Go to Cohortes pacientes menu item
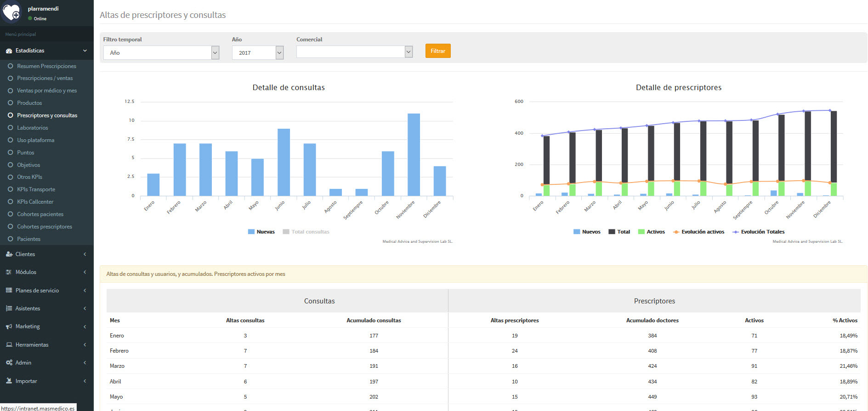 pos(40,214)
